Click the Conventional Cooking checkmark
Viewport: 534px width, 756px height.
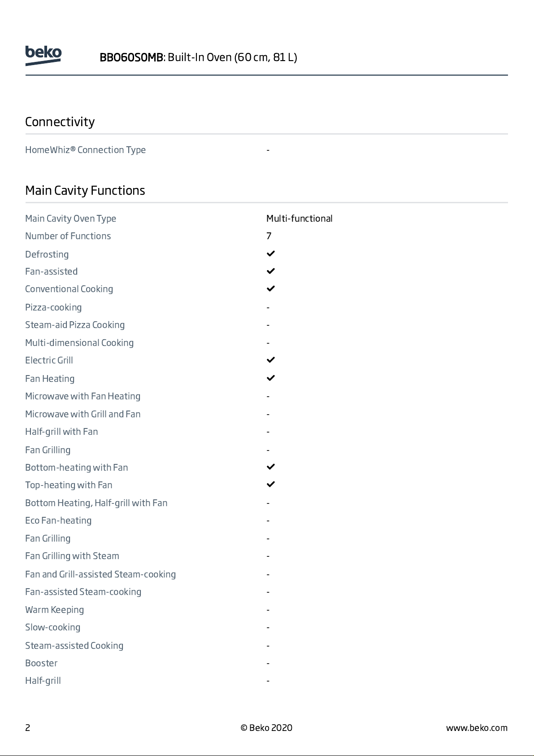(270, 288)
